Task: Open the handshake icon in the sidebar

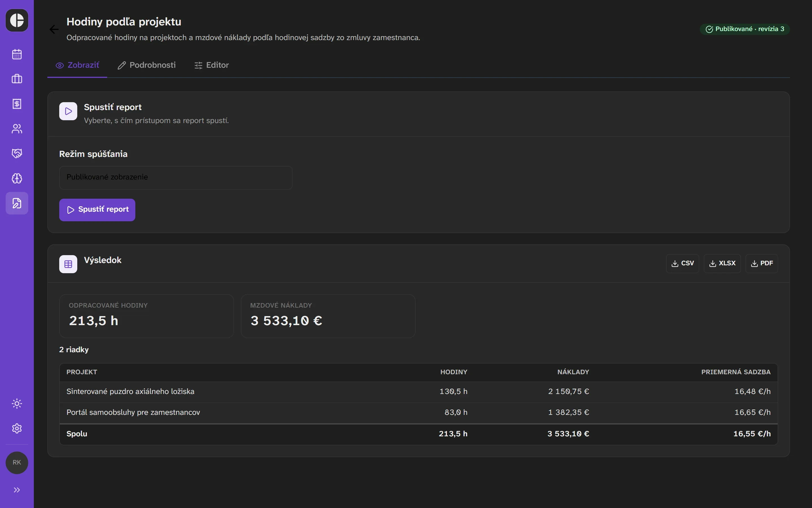Action: pos(17,154)
